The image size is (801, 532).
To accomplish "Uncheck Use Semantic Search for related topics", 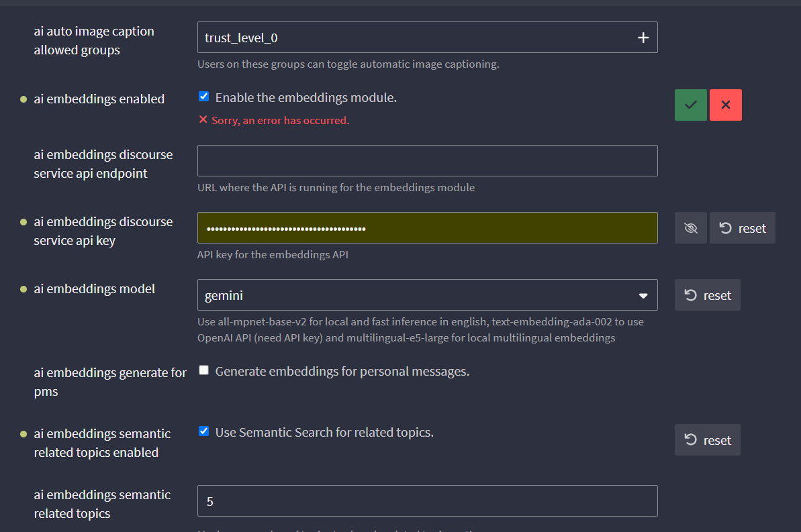I will coord(204,431).
